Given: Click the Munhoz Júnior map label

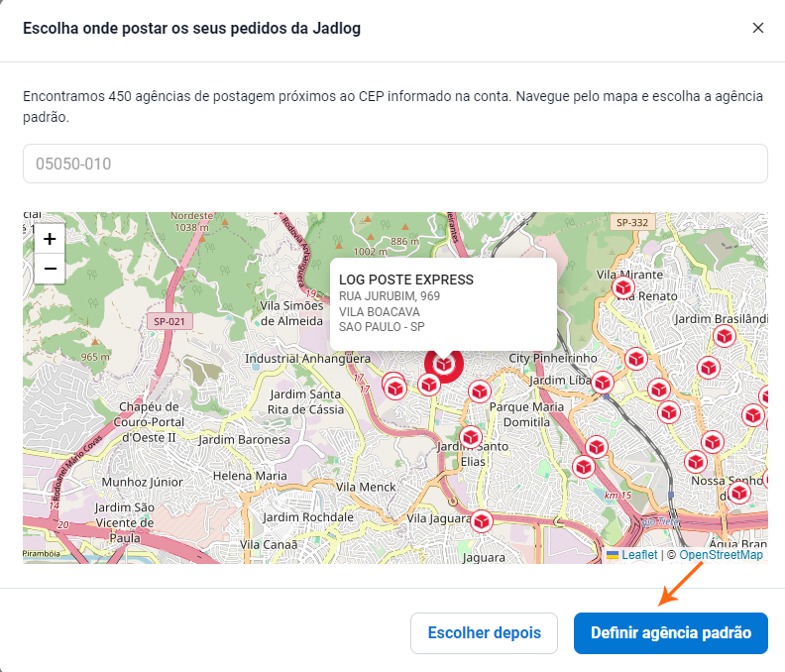Looking at the screenshot, I should [142, 482].
